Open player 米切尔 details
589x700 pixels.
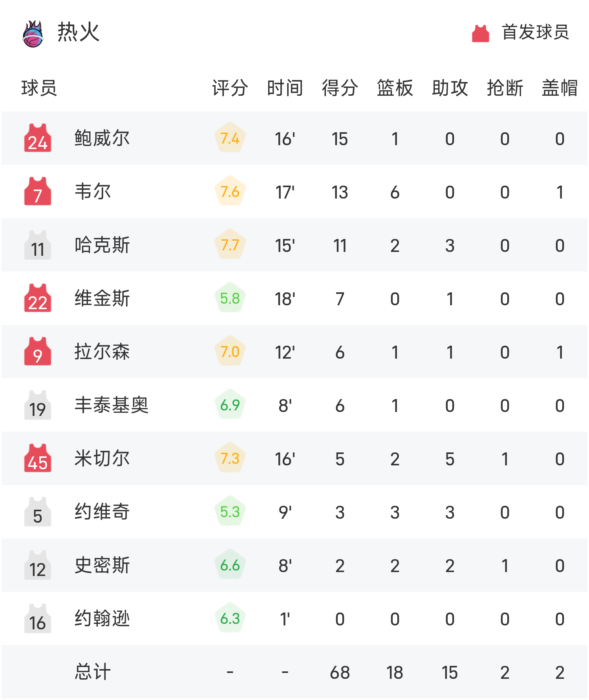102,459
